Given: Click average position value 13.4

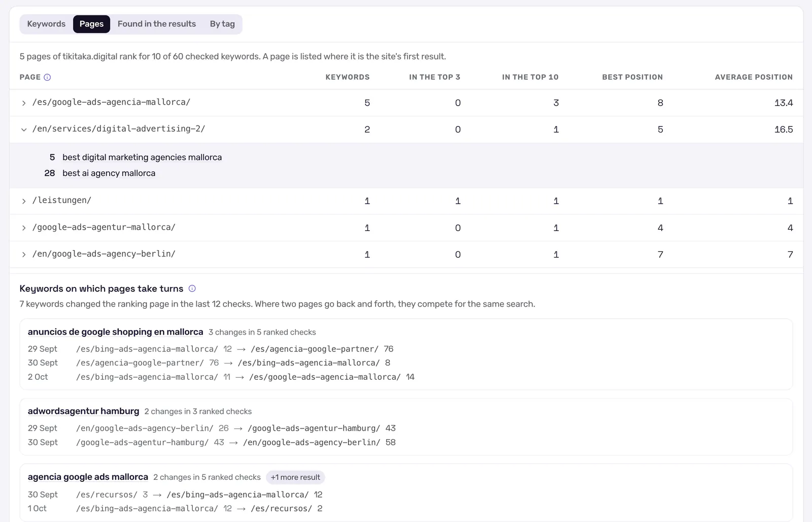Looking at the screenshot, I should [x=784, y=103].
